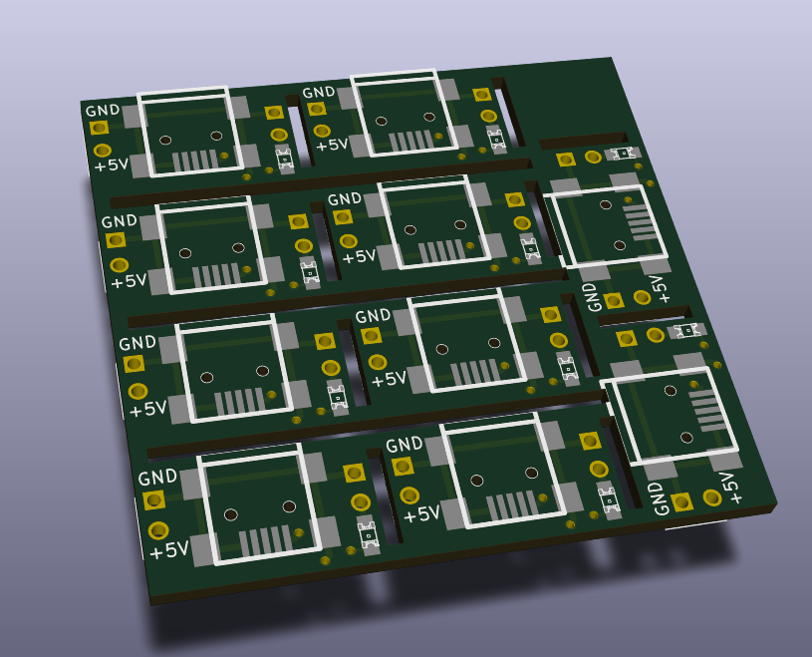Click USB connector outline on bottom-middle board
Viewport: 812px width, 657px height.
click(x=503, y=471)
